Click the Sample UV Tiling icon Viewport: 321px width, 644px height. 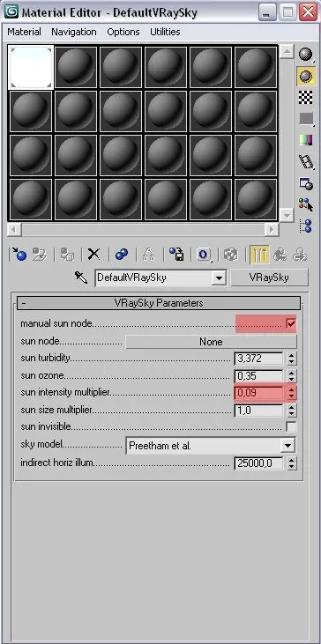pos(306,119)
